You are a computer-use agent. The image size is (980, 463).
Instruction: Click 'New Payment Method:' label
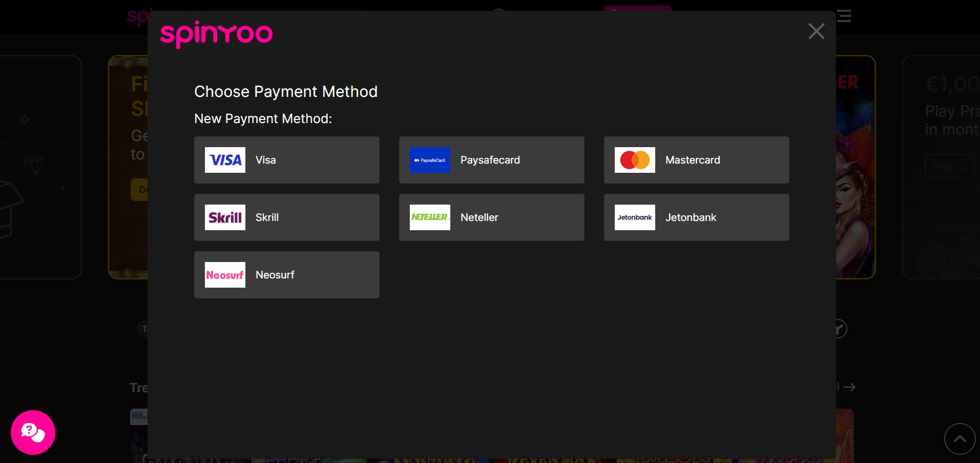tap(263, 118)
